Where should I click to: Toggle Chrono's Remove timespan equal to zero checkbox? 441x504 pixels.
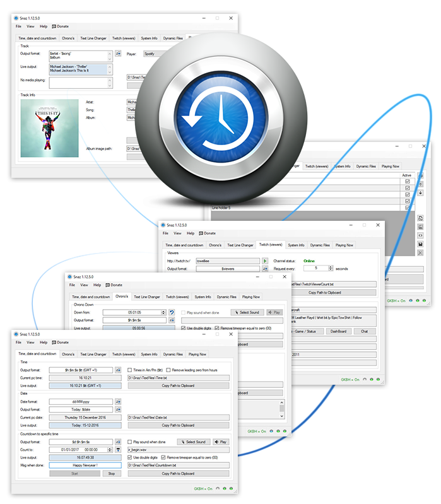(217, 328)
